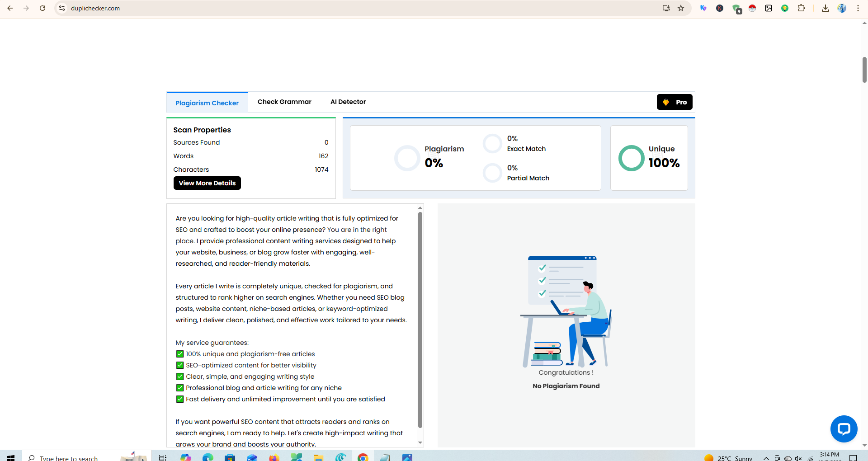Open the Chrome three-dot menu
This screenshot has width=868, height=461.
coord(858,8)
